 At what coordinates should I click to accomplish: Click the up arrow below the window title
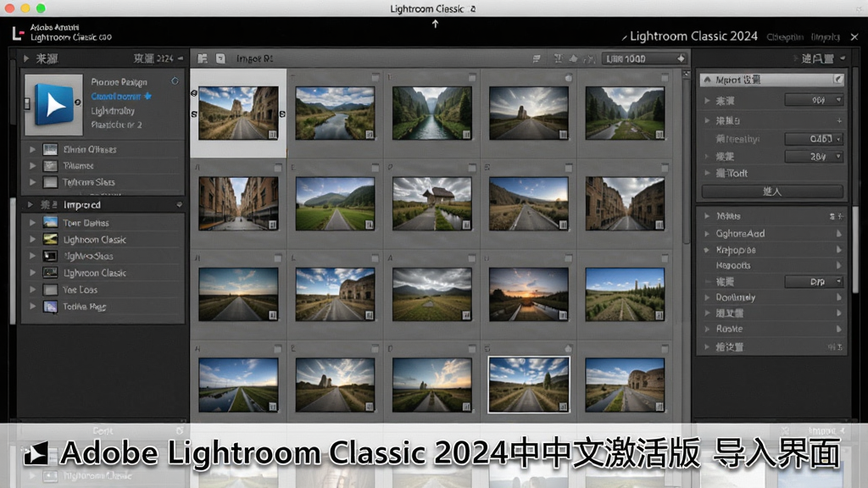[x=435, y=24]
